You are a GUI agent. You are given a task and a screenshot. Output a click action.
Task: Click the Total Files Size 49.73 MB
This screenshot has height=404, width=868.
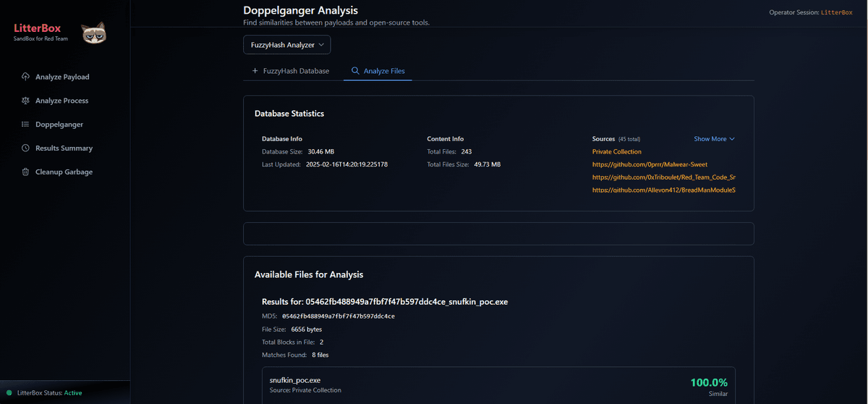[x=486, y=164]
